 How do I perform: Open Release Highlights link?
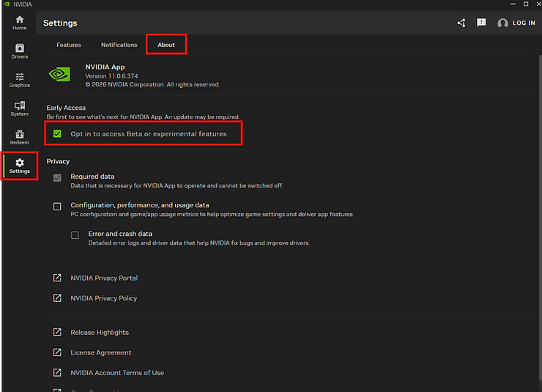(100, 332)
